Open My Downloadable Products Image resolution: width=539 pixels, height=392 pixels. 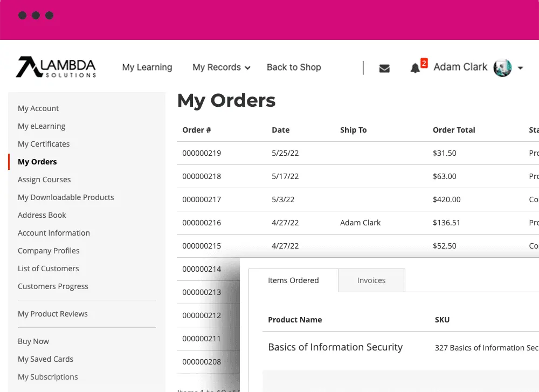pos(66,197)
